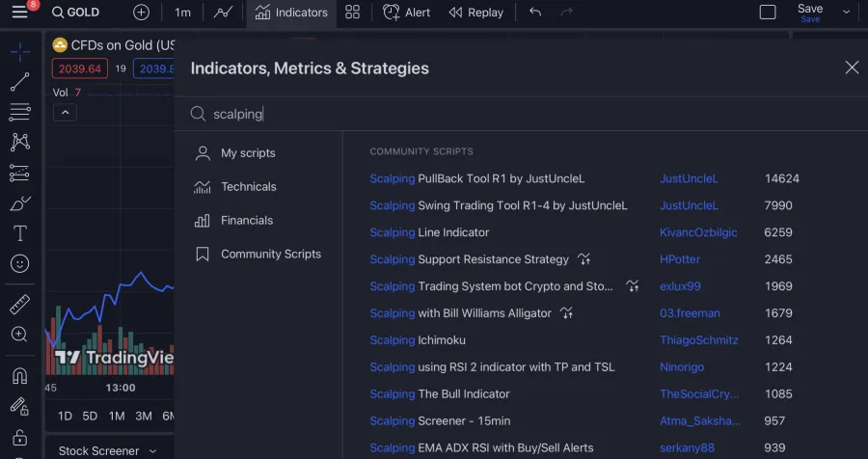Image resolution: width=868 pixels, height=459 pixels.
Task: Select the crosshair cursor tool
Action: pyautogui.click(x=20, y=52)
